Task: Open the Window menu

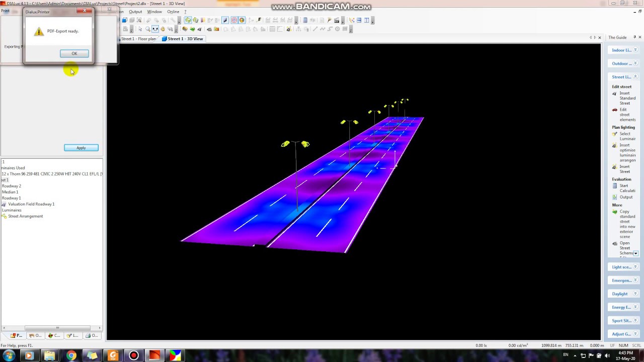Action: click(x=154, y=12)
